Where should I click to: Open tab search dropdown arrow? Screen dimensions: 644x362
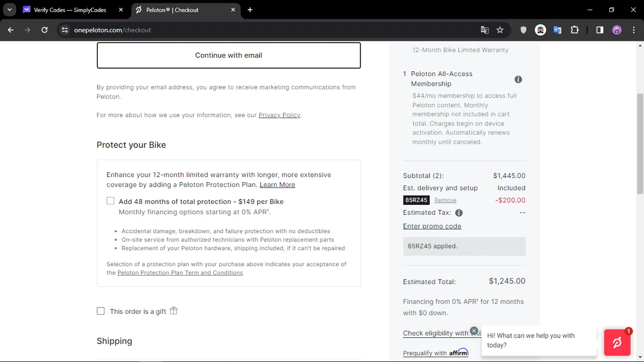tap(9, 9)
